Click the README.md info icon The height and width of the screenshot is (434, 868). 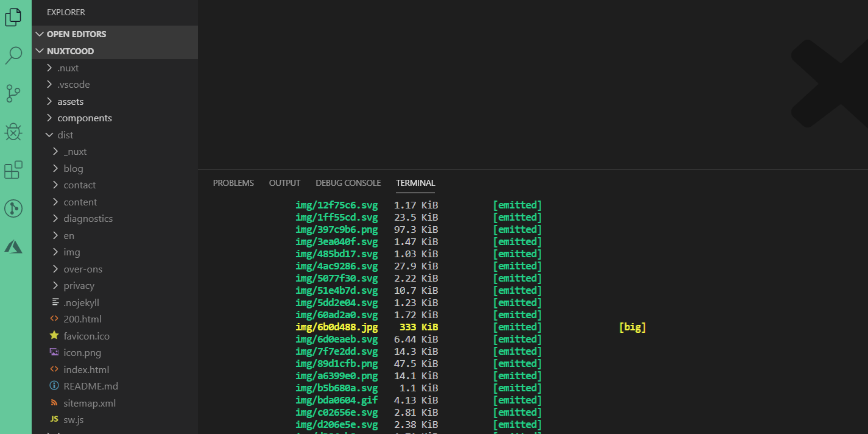coord(54,386)
